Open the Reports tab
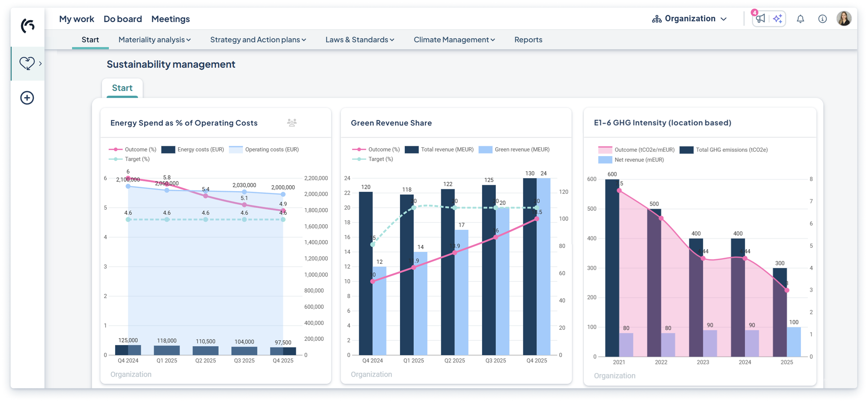 (528, 39)
